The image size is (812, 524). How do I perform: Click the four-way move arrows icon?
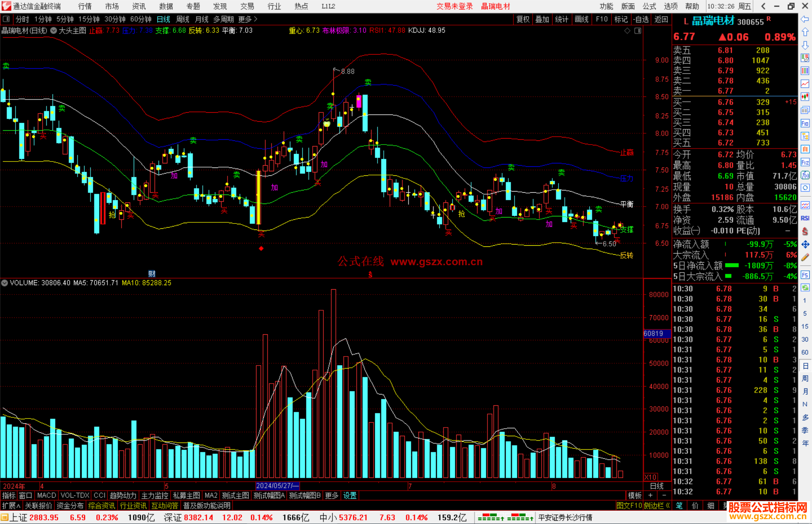tap(805, 245)
